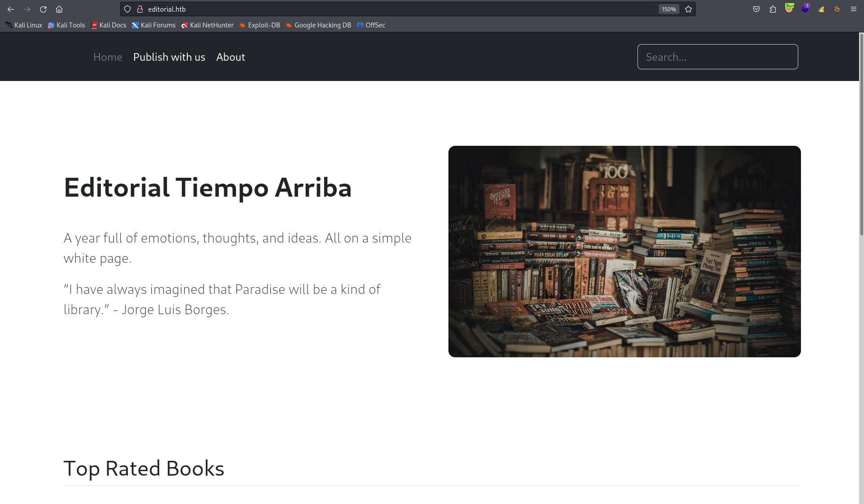Click the 'A year full of emotions' paragraph
The image size is (864, 504).
pos(237,248)
